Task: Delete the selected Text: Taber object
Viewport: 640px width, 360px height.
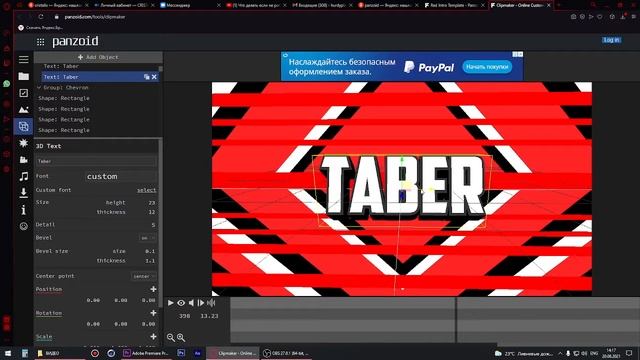Action: click(x=154, y=77)
